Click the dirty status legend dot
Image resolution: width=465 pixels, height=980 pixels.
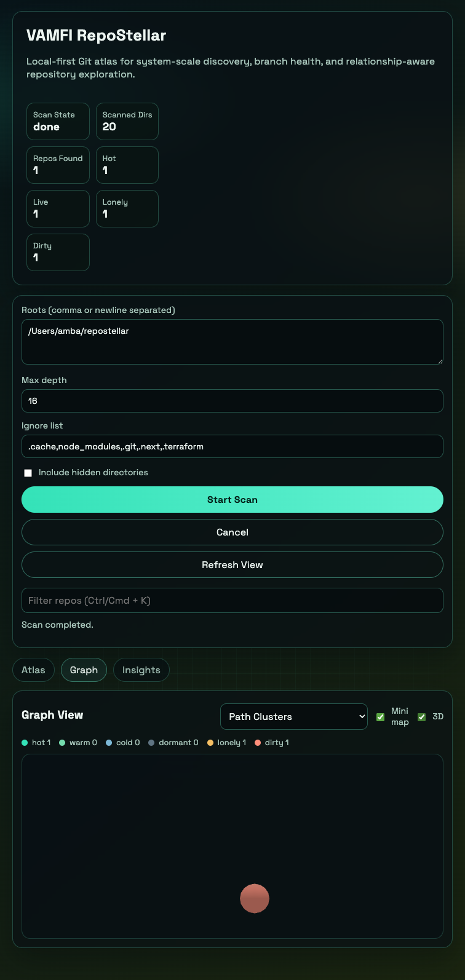click(257, 743)
